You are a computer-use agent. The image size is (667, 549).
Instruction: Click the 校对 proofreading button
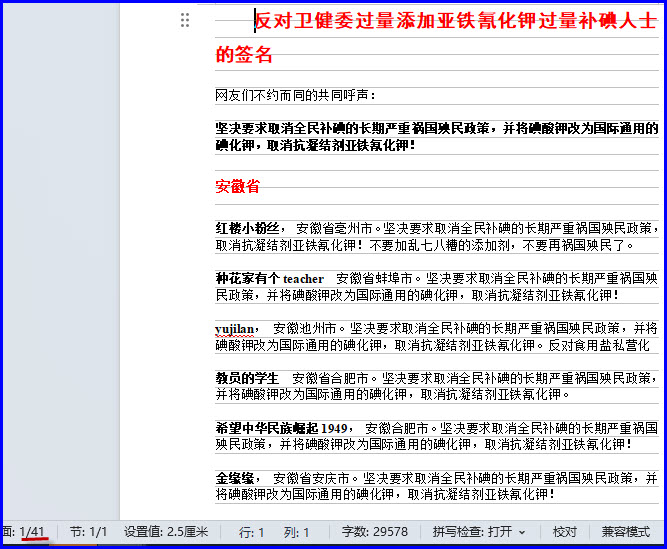(565, 532)
